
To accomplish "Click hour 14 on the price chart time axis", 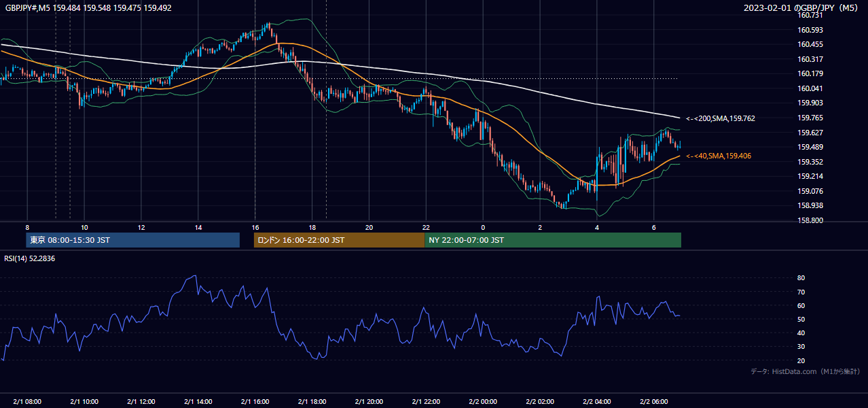I will pyautogui.click(x=198, y=227).
